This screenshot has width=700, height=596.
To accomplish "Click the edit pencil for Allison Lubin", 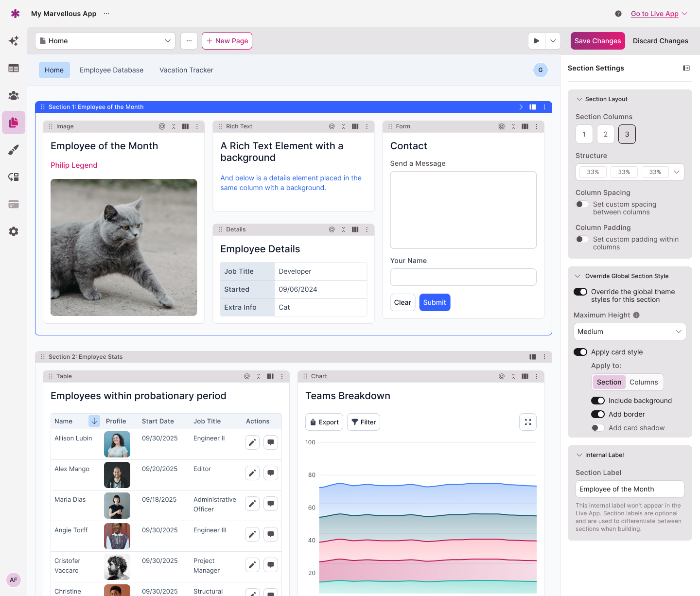I will [252, 442].
